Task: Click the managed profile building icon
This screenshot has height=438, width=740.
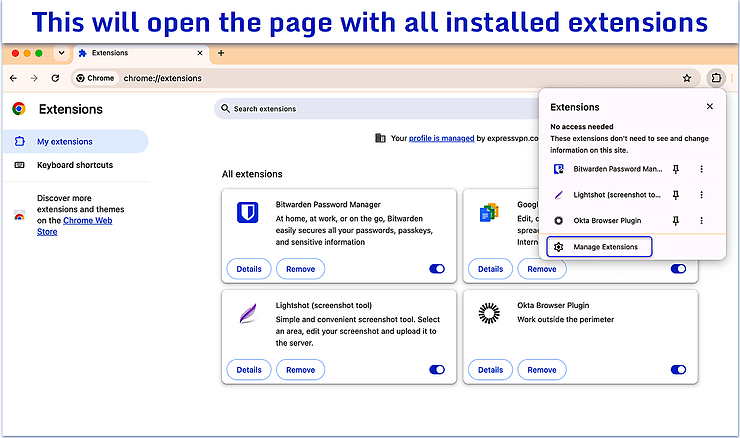Action: (x=380, y=138)
